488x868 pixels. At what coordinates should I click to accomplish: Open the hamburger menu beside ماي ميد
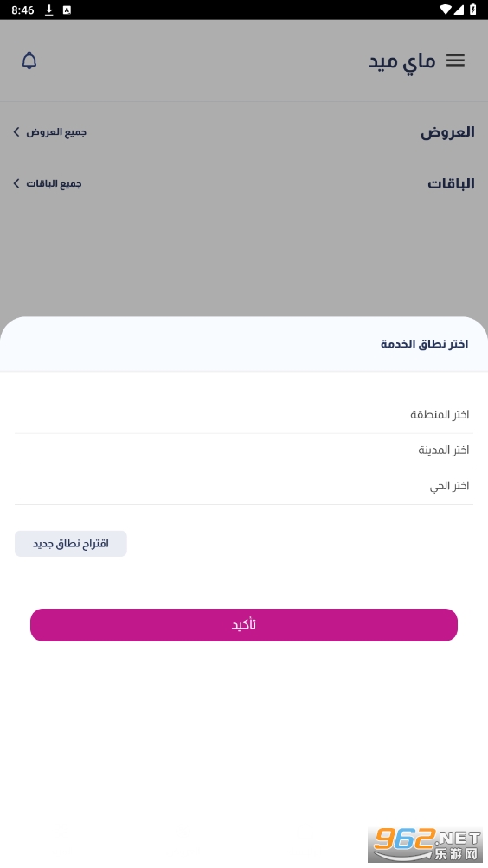[x=455, y=61]
